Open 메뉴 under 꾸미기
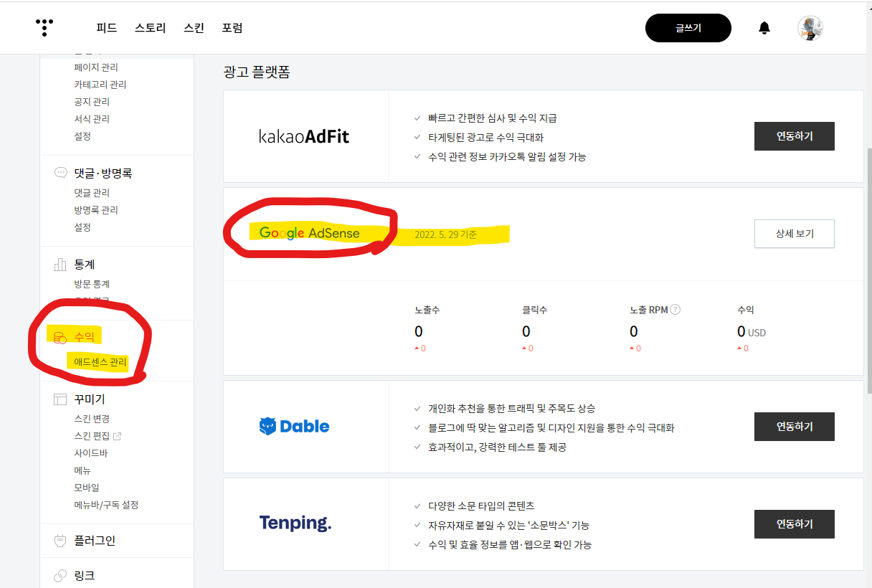The height and width of the screenshot is (588, 872). [x=82, y=470]
